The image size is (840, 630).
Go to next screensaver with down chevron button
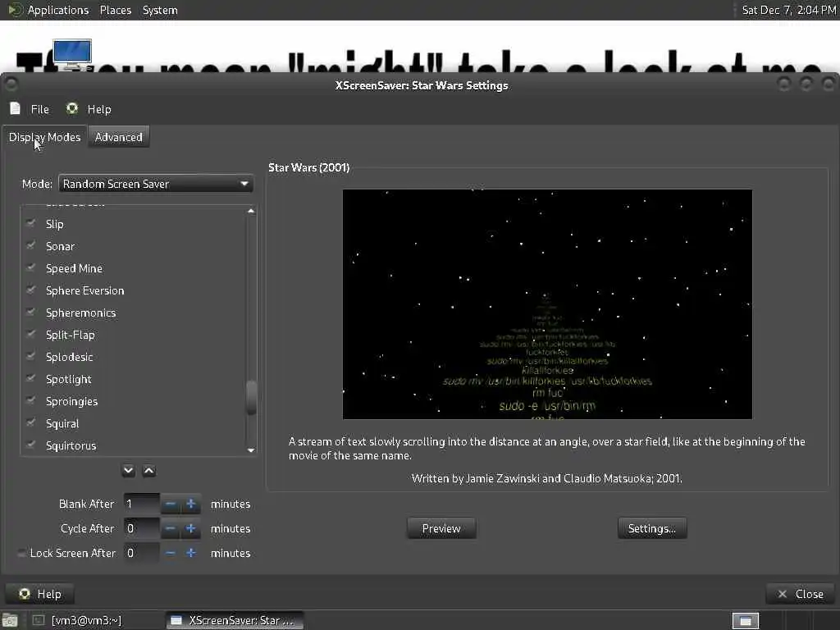128,471
